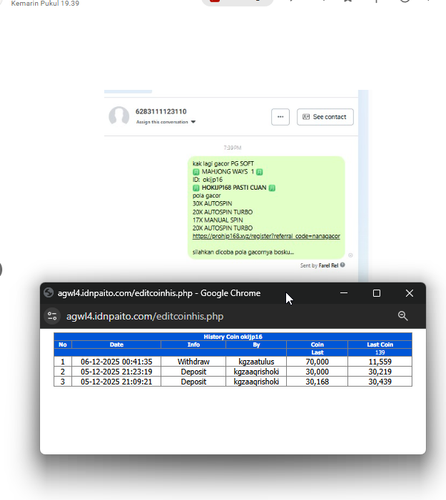Screen dimensions: 446x500
Task: Click the coin value 70,000
Action: pos(317,362)
